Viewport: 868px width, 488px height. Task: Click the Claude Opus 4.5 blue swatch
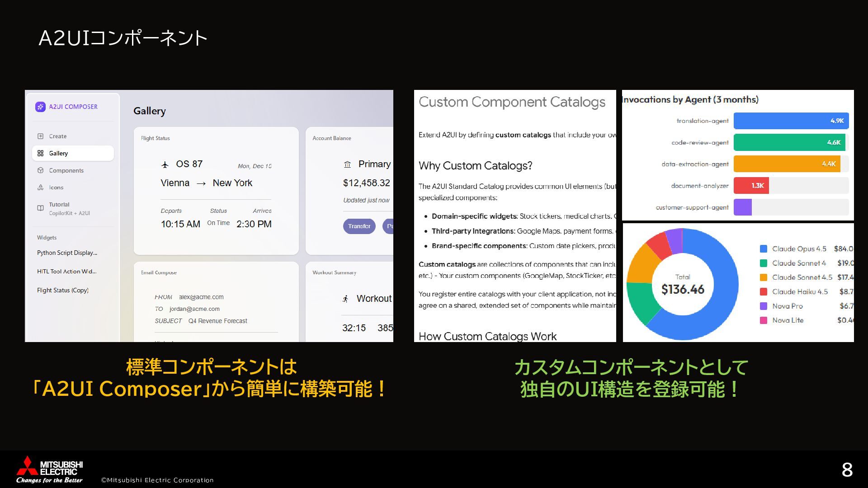[764, 249]
